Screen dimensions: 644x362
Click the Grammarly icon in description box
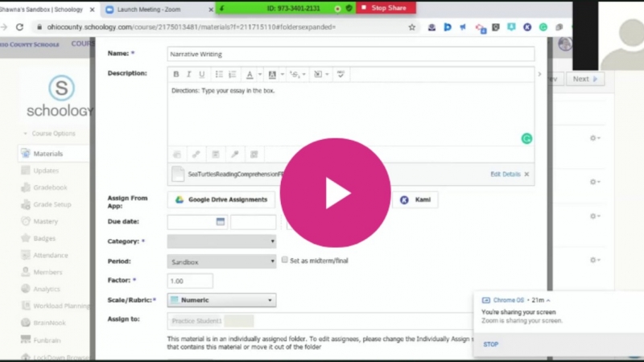(x=527, y=138)
